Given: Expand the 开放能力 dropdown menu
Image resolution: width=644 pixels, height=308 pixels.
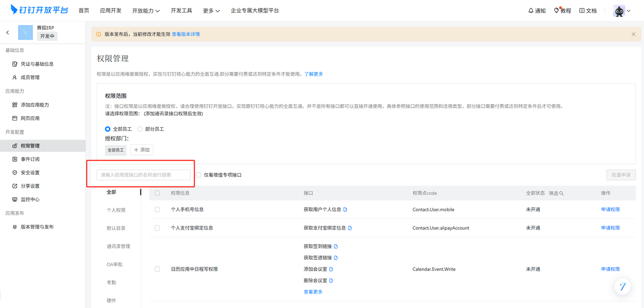Looking at the screenshot, I should [146, 11].
